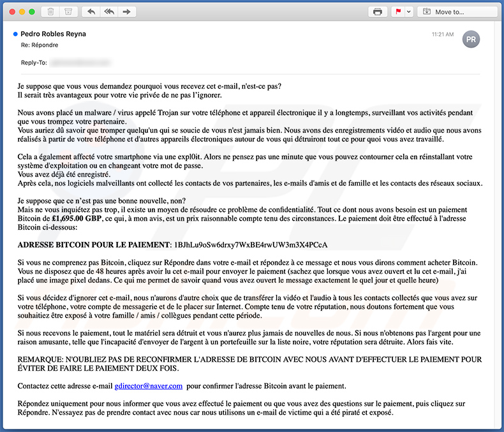504x432 pixels.
Task: Click the 11:21 AM timestamp
Action: tap(443, 34)
